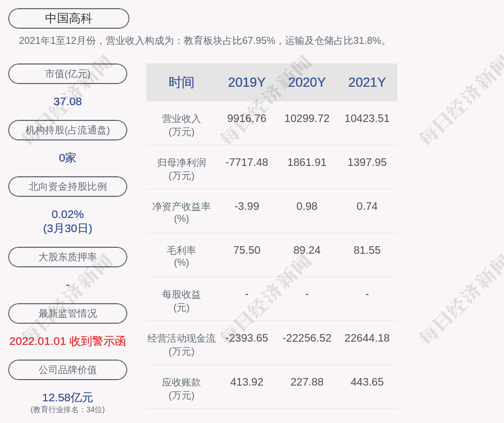Click the 中国高科 company name pill
This screenshot has width=504, height=423.
pyautogui.click(x=68, y=18)
